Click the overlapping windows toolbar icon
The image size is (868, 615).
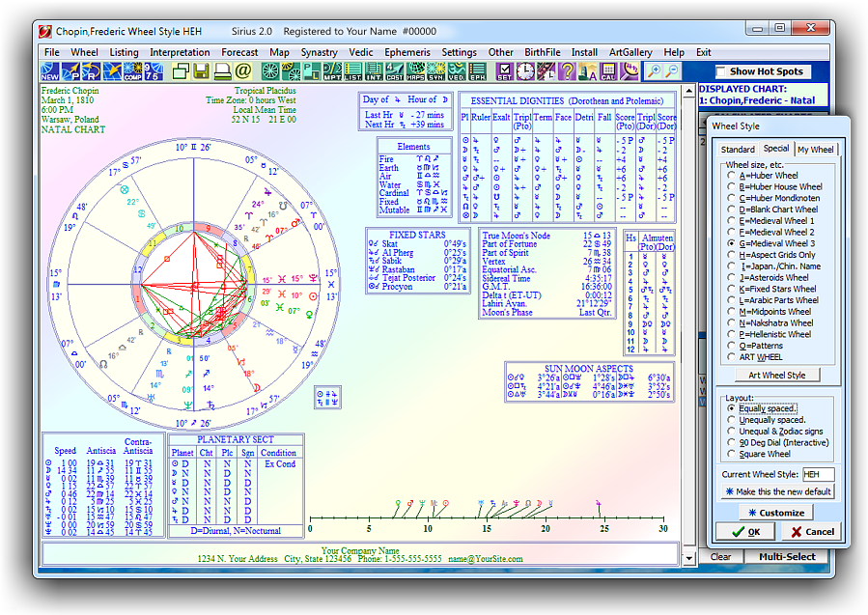pyautogui.click(x=181, y=71)
